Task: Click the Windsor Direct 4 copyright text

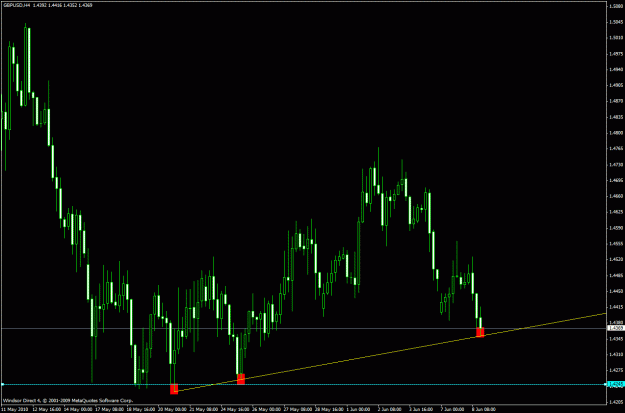Action: (x=68, y=400)
